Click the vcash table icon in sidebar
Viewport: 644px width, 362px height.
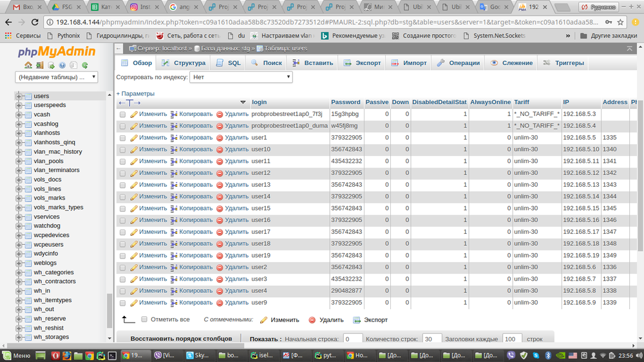pos(28,115)
